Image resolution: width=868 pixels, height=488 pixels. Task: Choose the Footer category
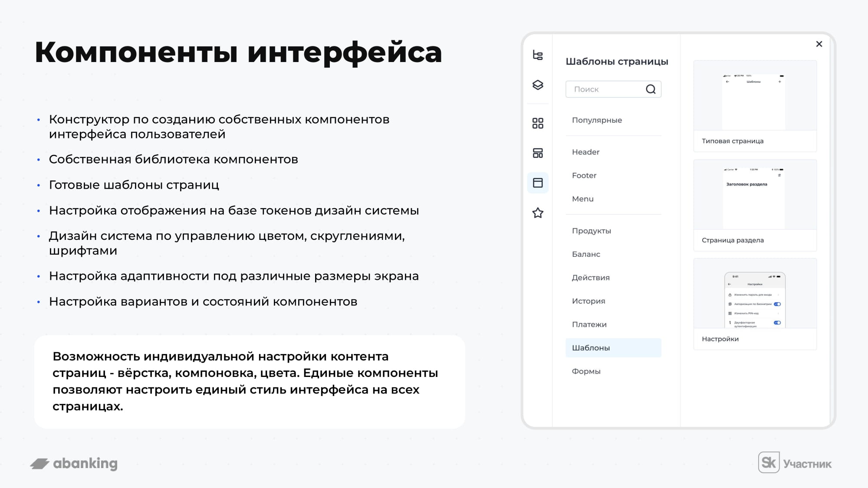[x=584, y=176]
